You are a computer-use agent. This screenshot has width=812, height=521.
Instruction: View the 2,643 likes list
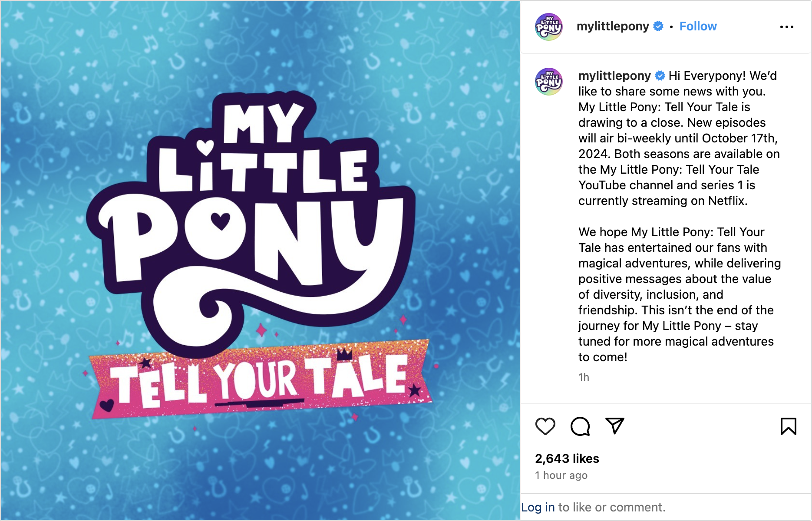point(567,458)
